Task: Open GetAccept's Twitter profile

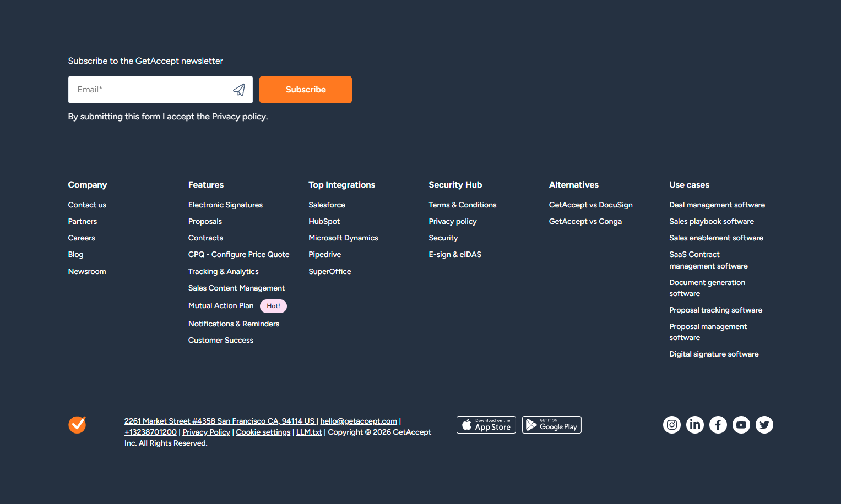Action: pyautogui.click(x=764, y=424)
